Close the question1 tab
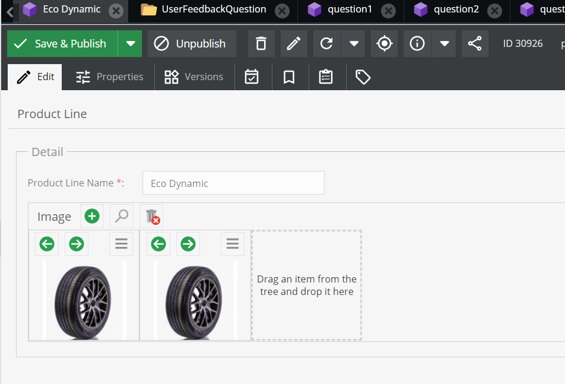Viewport: 565px width, 384px height. [x=388, y=11]
